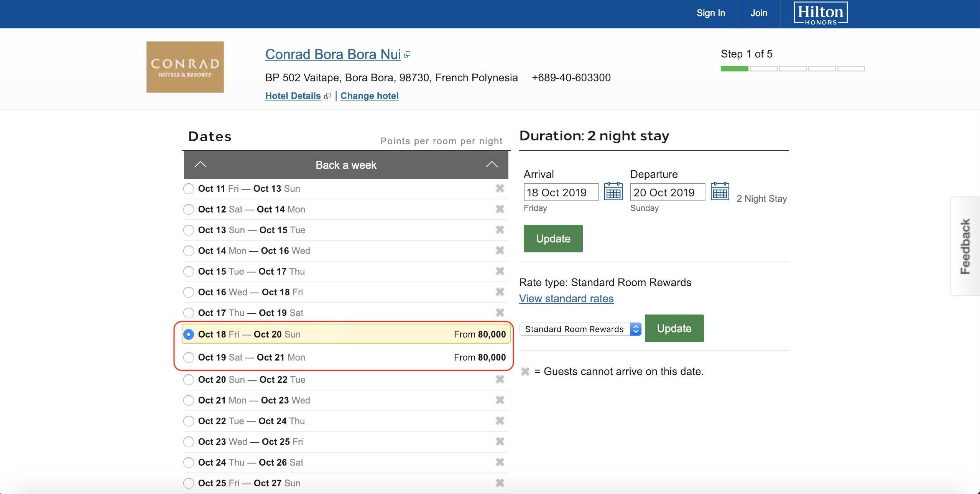
Task: Click the Departure date field 20 Oct 2019
Action: [x=668, y=192]
